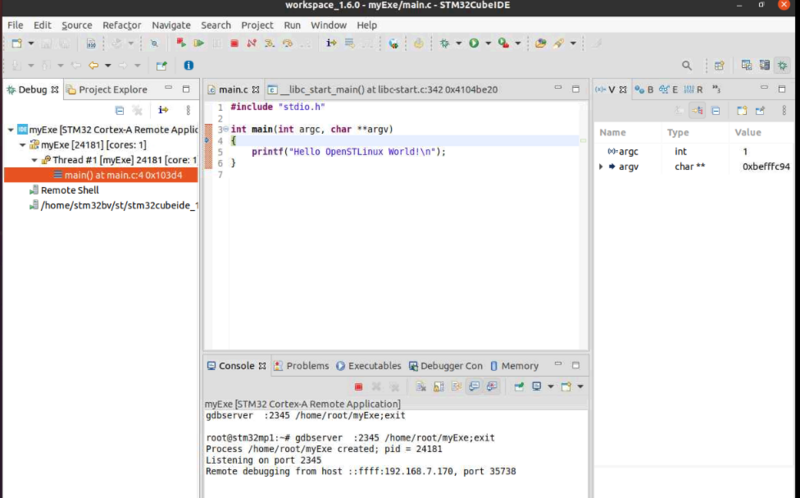Click the globe Open Web Browser icon
This screenshot has width=800, height=498.
click(393, 43)
